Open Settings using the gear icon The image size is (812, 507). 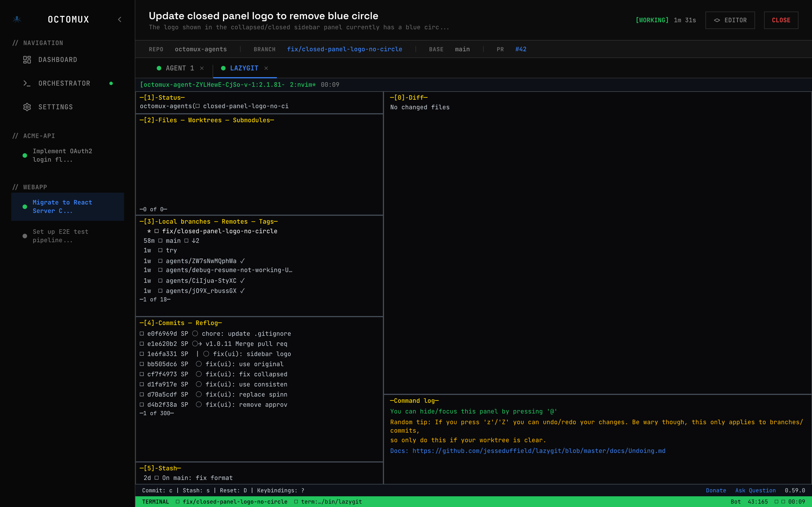coord(28,107)
